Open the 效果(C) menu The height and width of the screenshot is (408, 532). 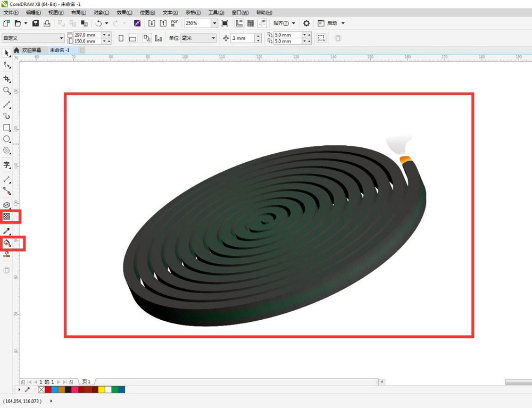(x=124, y=12)
